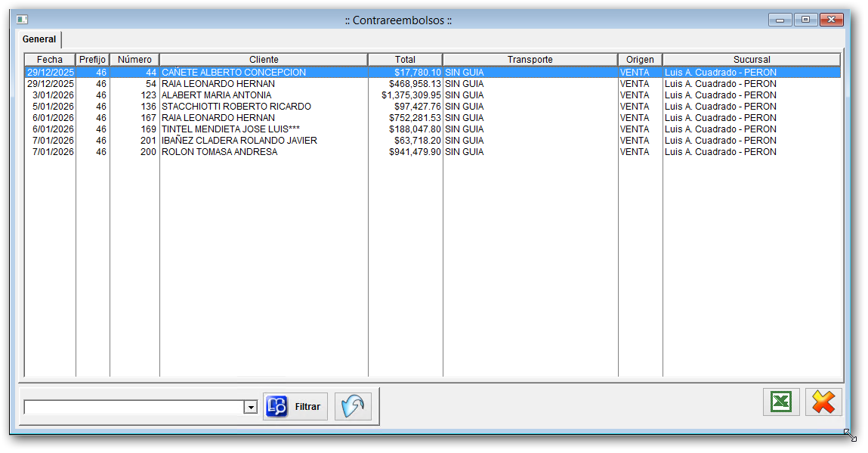
Task: Click inside the filter text field
Action: (133, 408)
